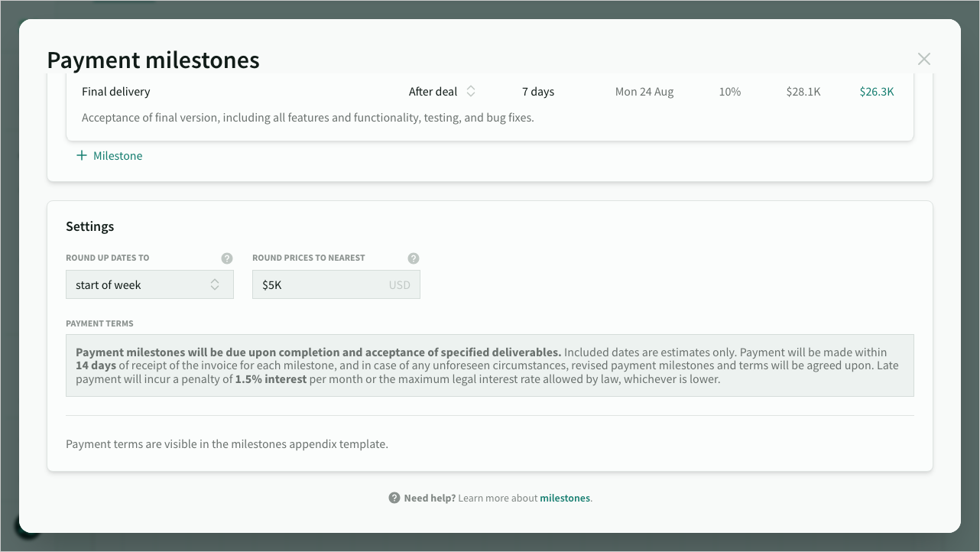This screenshot has height=552, width=980.
Task: Add a new Milestone
Action: point(109,155)
